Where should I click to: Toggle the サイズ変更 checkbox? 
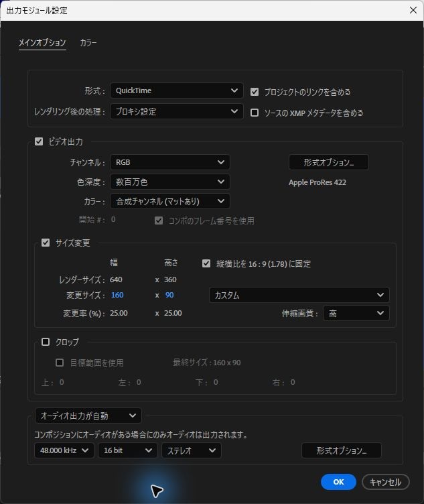coord(46,243)
